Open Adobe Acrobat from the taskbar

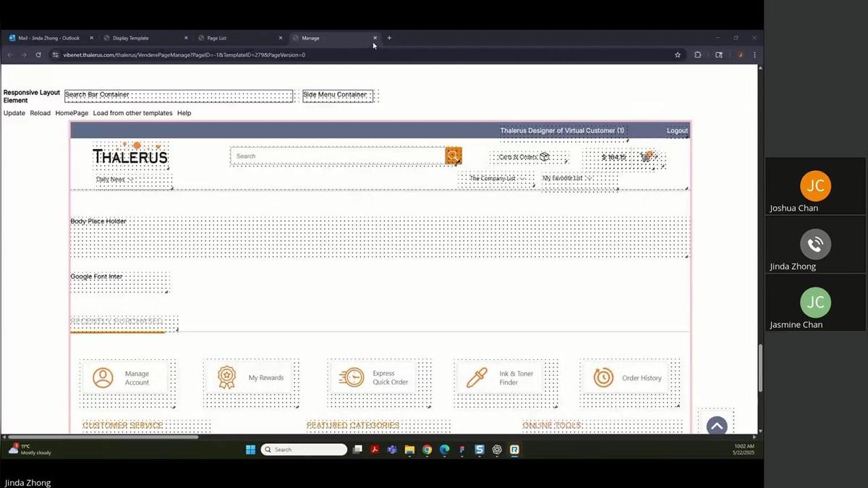[375, 450]
